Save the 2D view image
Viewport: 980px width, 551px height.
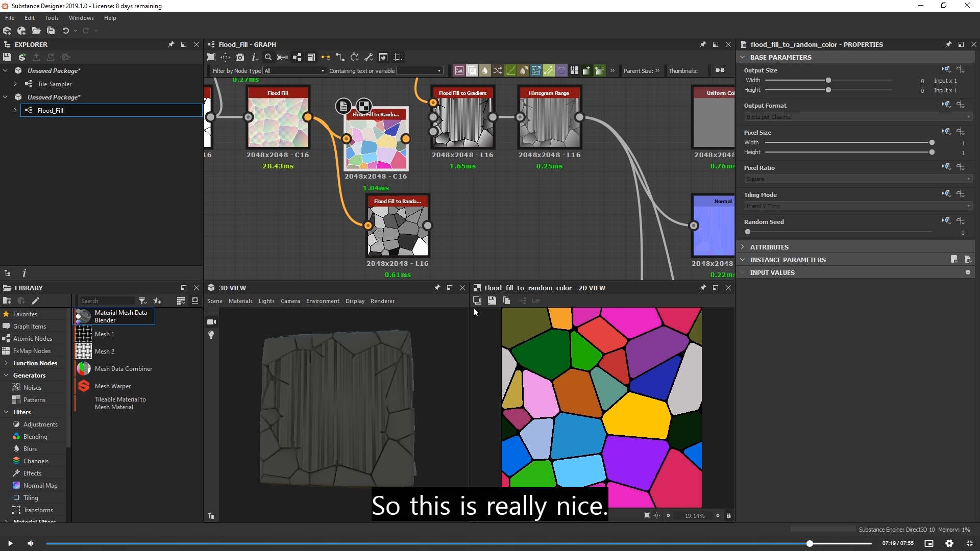492,300
